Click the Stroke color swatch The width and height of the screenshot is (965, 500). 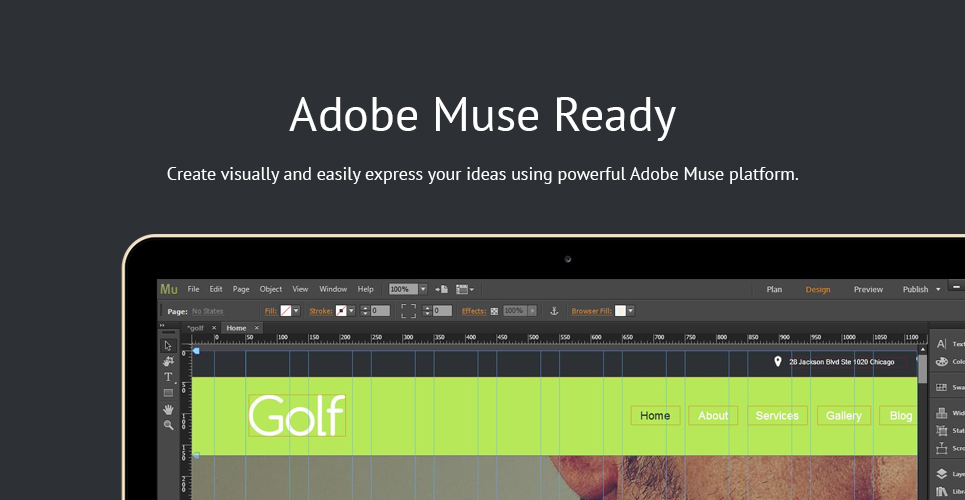click(341, 311)
